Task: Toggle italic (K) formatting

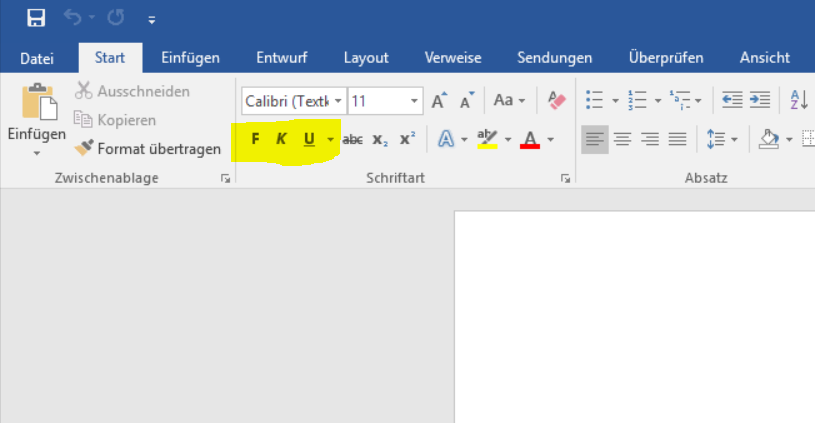Action: click(x=281, y=139)
